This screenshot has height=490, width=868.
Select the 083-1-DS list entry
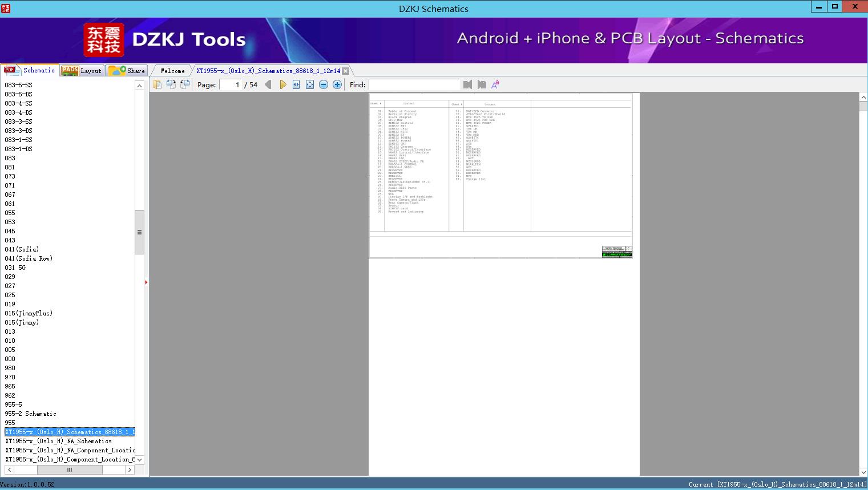pos(18,149)
